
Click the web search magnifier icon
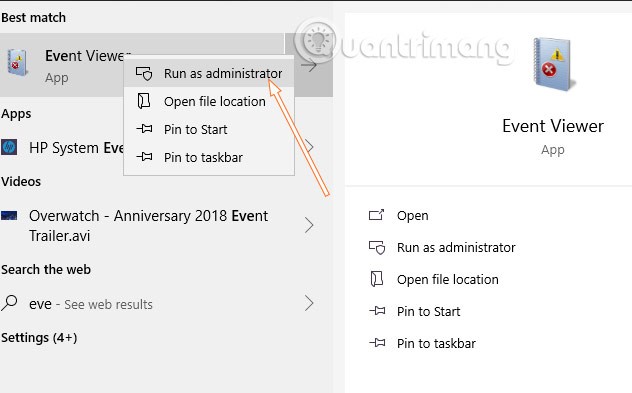point(9,303)
